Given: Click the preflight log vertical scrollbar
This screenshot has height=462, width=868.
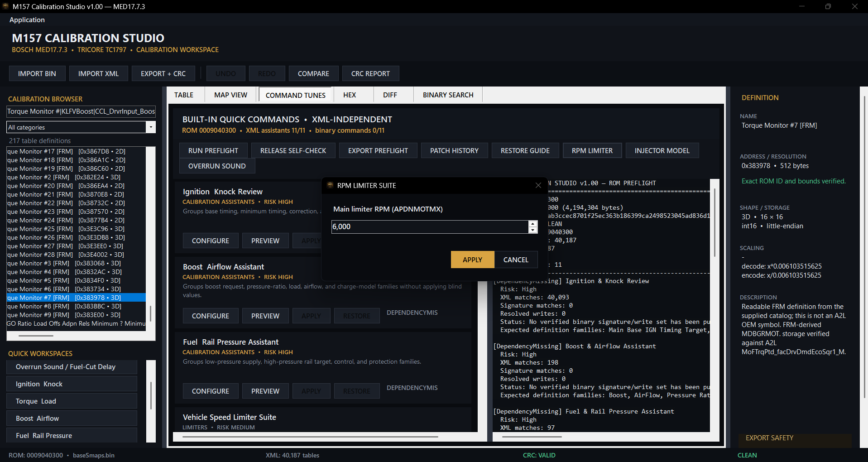Looking at the screenshot, I should coord(715,222).
